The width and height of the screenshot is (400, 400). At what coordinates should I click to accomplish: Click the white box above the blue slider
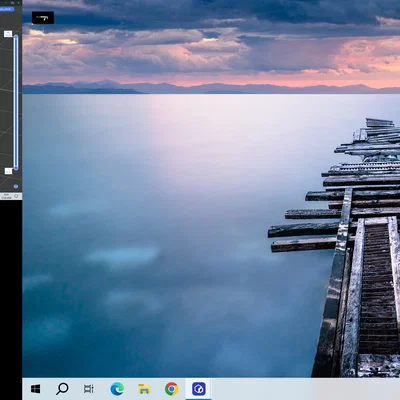(x=8, y=34)
